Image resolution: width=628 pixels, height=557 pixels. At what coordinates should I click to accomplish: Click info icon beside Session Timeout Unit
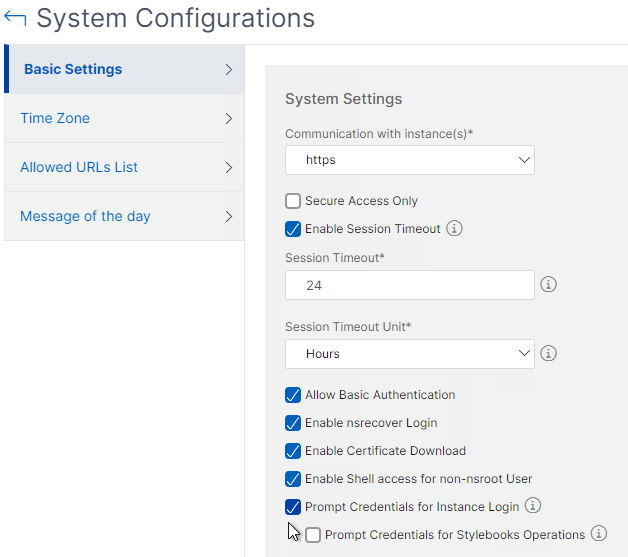pyautogui.click(x=548, y=354)
